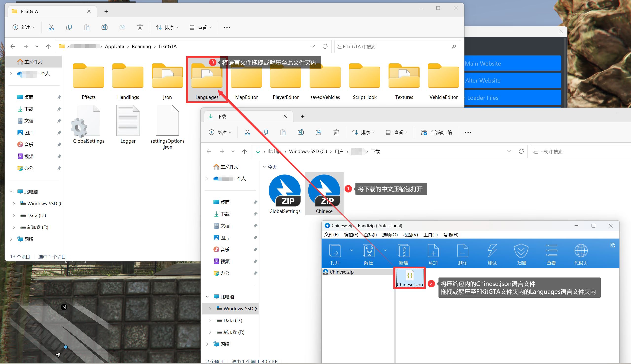Click the cut scissors icon in FikitGTA toolbar
Viewport: 631px width, 364px height.
click(x=51, y=28)
